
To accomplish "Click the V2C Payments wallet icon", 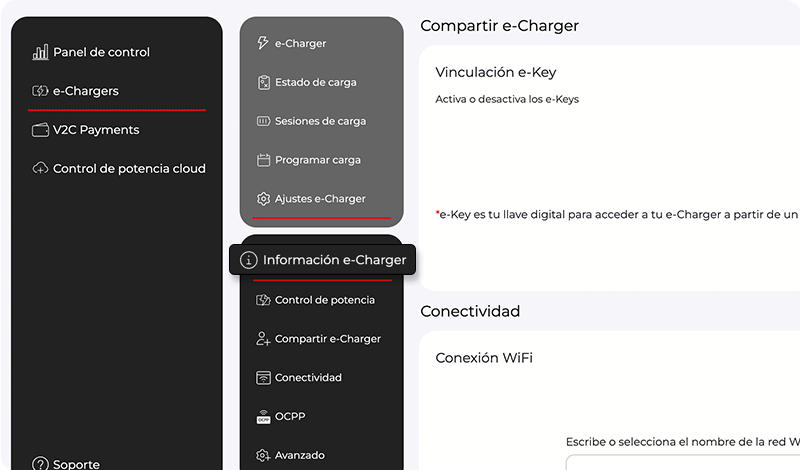I will (x=40, y=130).
